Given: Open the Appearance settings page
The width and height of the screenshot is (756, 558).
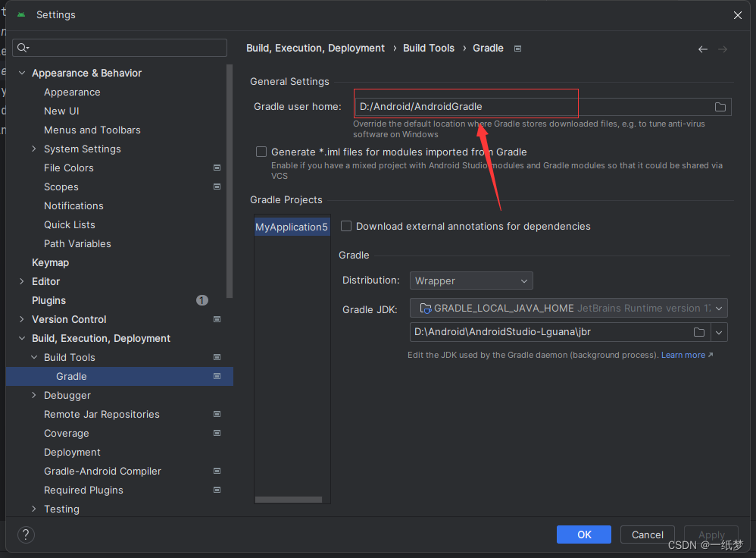Looking at the screenshot, I should coord(72,92).
